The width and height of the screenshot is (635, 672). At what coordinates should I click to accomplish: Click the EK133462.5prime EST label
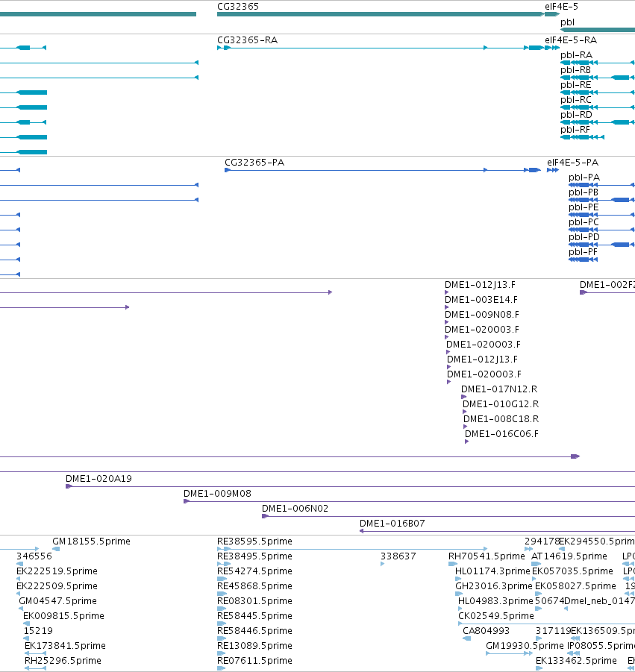(x=576, y=661)
